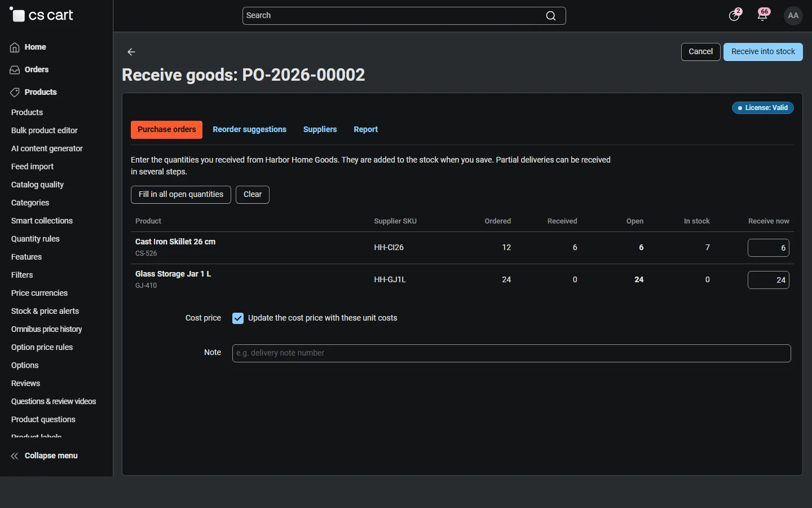Open Quantity rules in sidebar
This screenshot has height=508, width=812.
(35, 239)
